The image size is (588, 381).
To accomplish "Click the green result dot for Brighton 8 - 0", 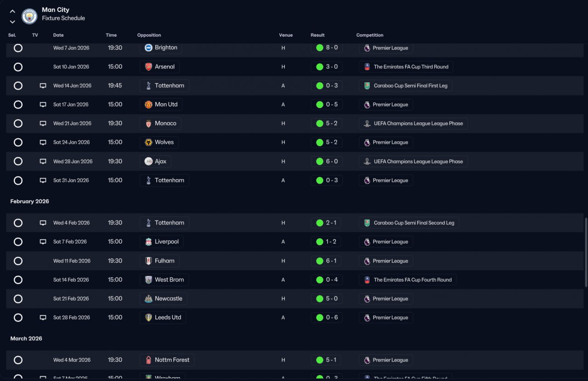I will click(320, 48).
